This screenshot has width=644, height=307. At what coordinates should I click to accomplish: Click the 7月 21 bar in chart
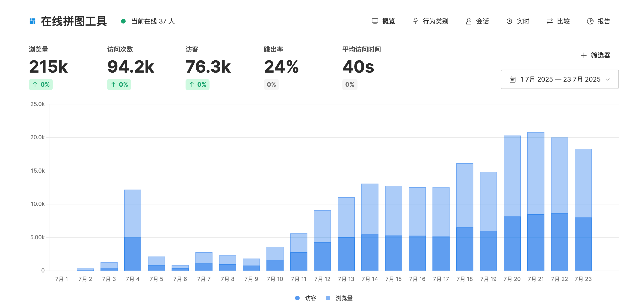[536, 201]
